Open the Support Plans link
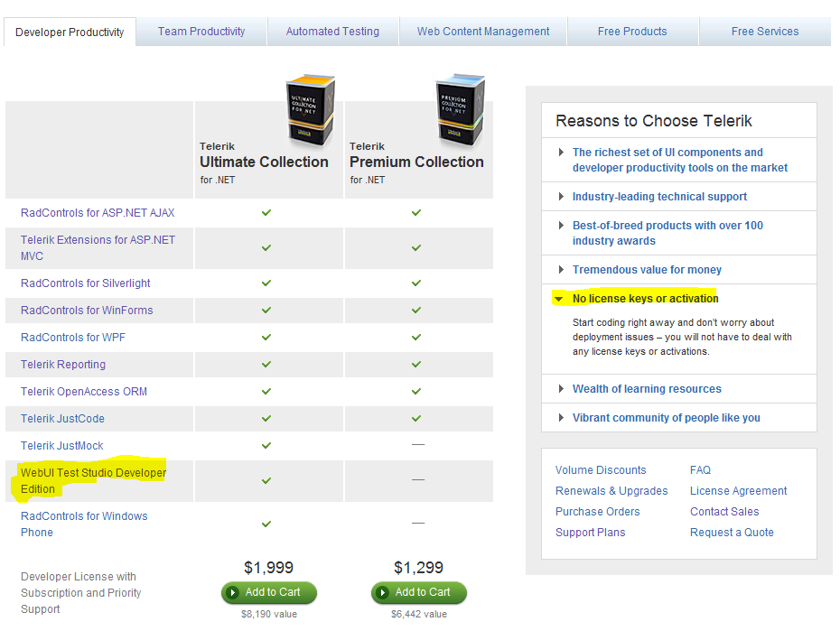 (591, 533)
